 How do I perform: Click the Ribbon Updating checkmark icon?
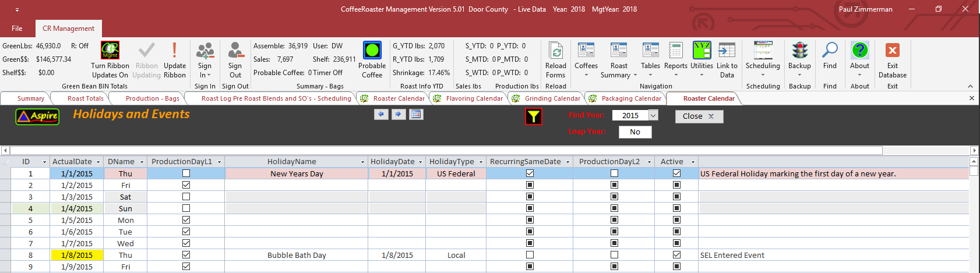(147, 50)
